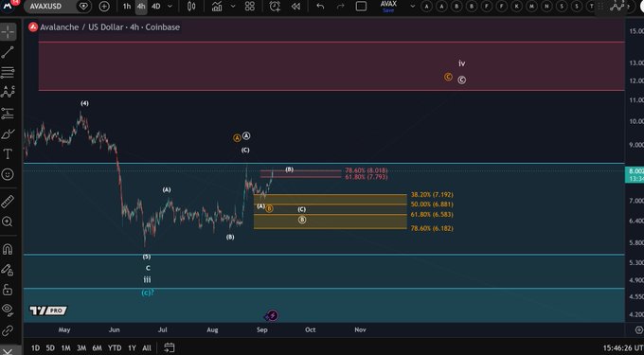Select the 50.00% (6.881) Fibonacci label
644x355 pixels.
click(x=432, y=204)
